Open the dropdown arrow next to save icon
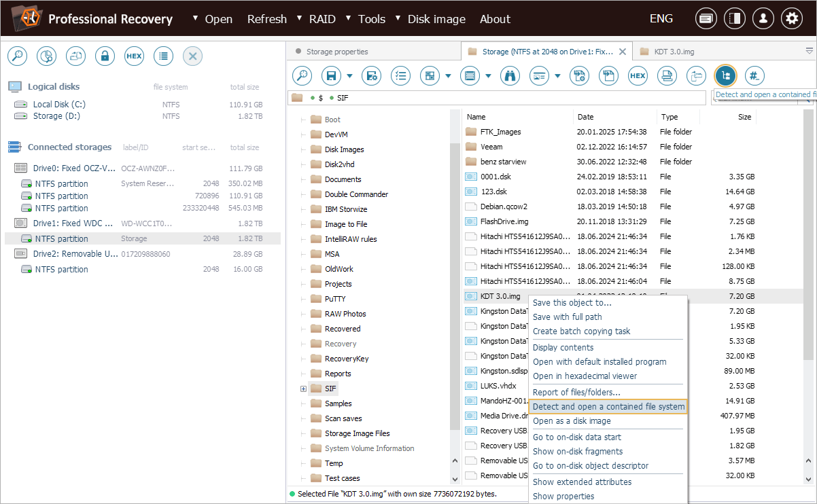Screen dimensions: 817x504 point(349,76)
